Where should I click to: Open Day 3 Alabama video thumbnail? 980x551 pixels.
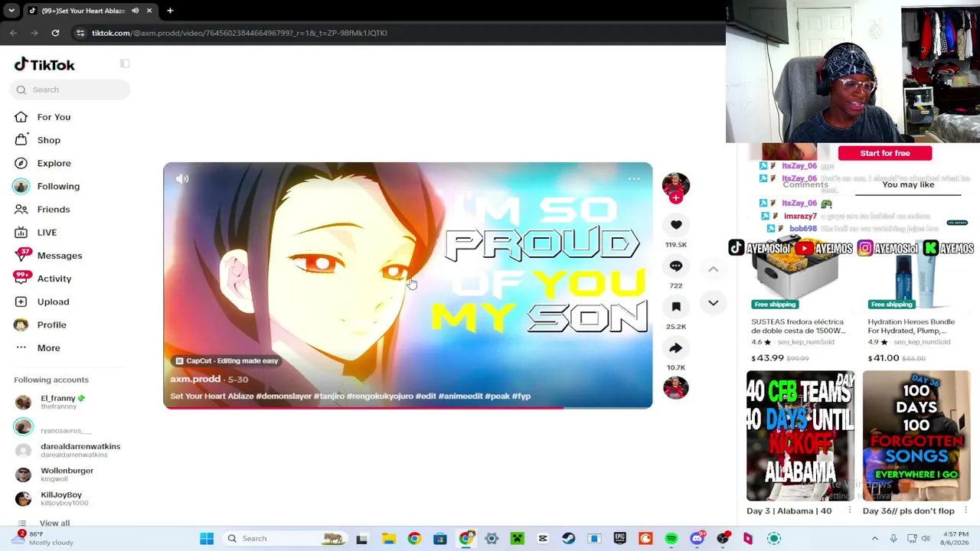[x=800, y=435]
